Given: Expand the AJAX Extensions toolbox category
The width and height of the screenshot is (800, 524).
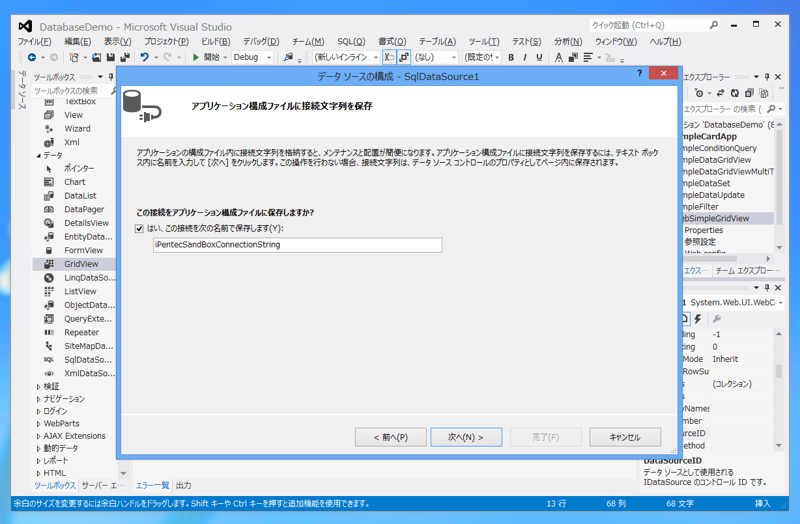Looking at the screenshot, I should tap(39, 436).
